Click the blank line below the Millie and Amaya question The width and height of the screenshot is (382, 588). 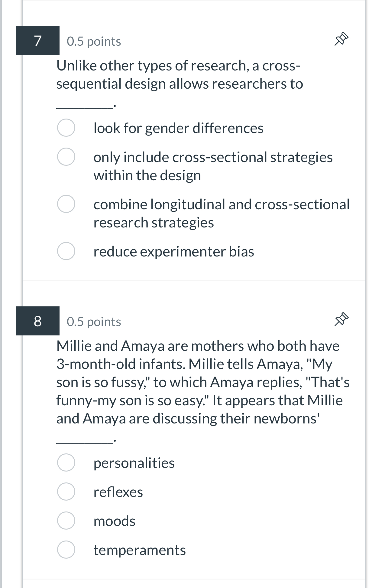click(x=84, y=441)
